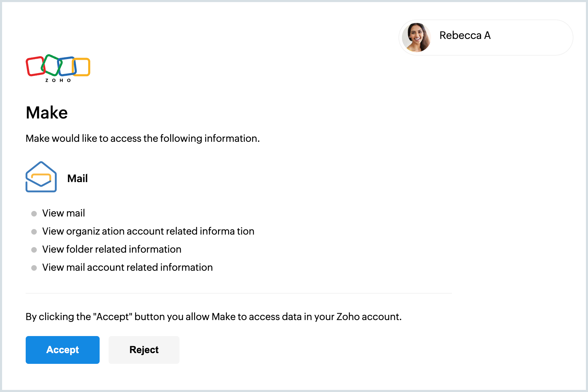Image resolution: width=588 pixels, height=392 pixels.
Task: Click Rebecca A's profile photo
Action: 416,37
